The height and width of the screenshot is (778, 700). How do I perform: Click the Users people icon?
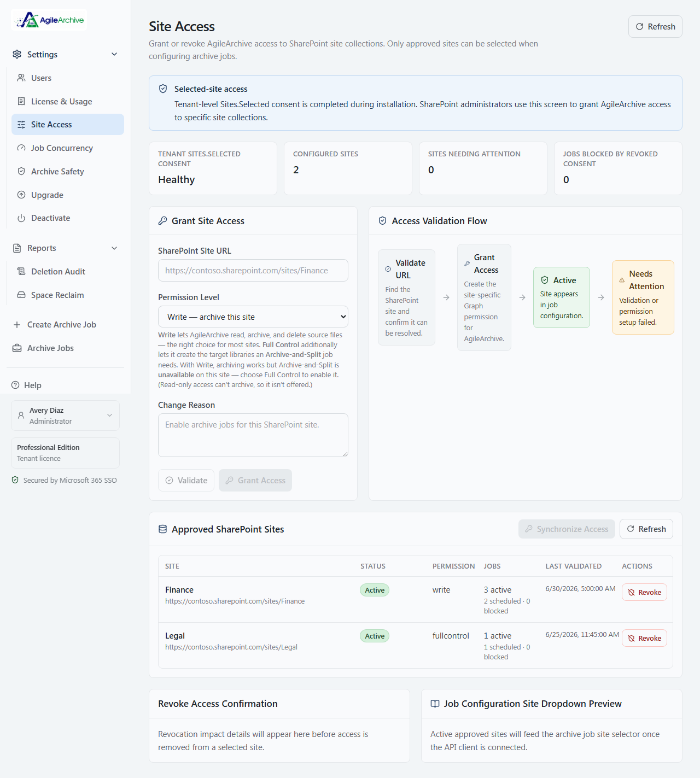tap(21, 78)
